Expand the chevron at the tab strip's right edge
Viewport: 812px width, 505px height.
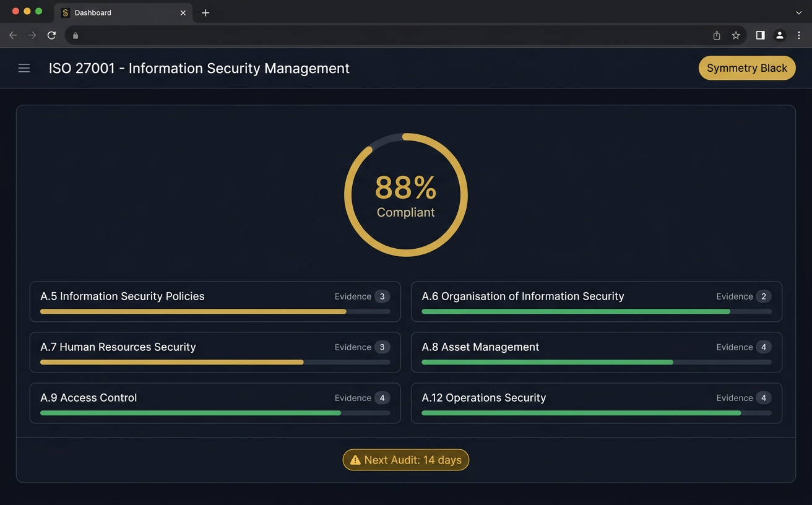coord(798,12)
